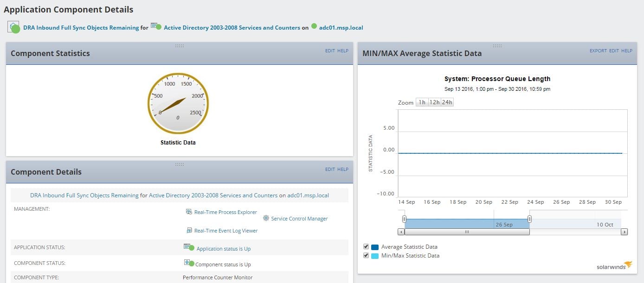Image resolution: width=644 pixels, height=283 pixels.
Task: Click the Component Details panel drag handle
Action: pyautogui.click(x=180, y=164)
